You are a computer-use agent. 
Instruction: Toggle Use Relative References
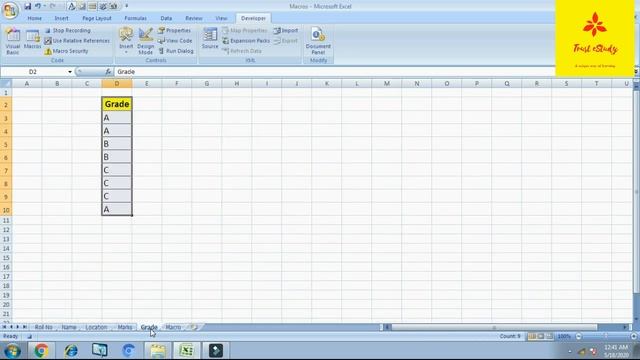77,40
